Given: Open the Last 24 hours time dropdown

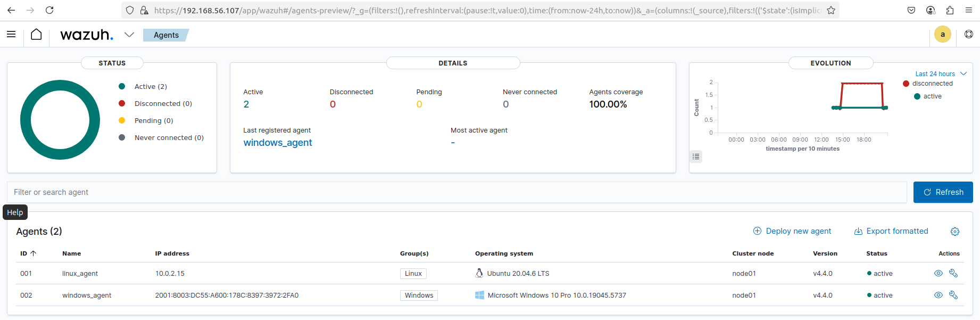Looking at the screenshot, I should click(x=941, y=73).
